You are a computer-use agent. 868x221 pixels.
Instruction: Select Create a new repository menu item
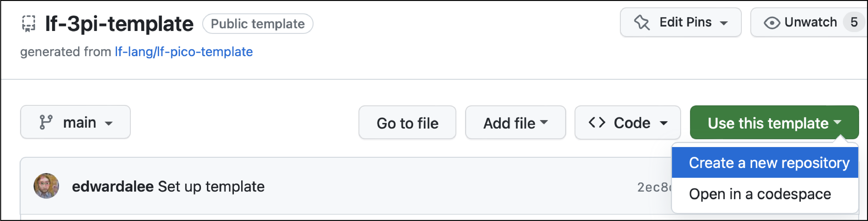point(765,163)
